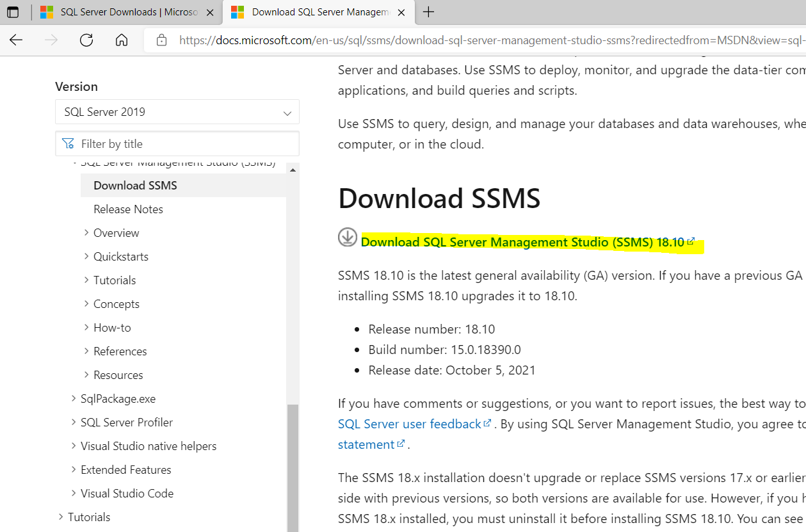Close the SQL Server Downloads tab
806x532 pixels.
(x=210, y=12)
